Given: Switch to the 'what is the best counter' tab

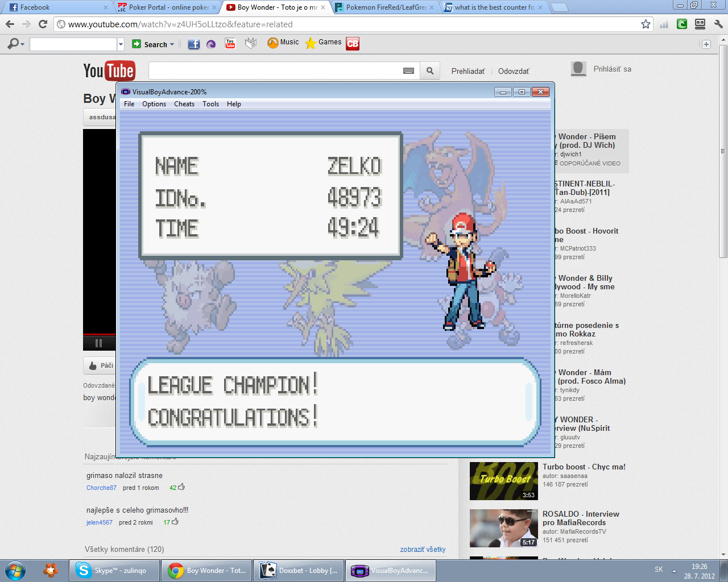Looking at the screenshot, I should (493, 7).
